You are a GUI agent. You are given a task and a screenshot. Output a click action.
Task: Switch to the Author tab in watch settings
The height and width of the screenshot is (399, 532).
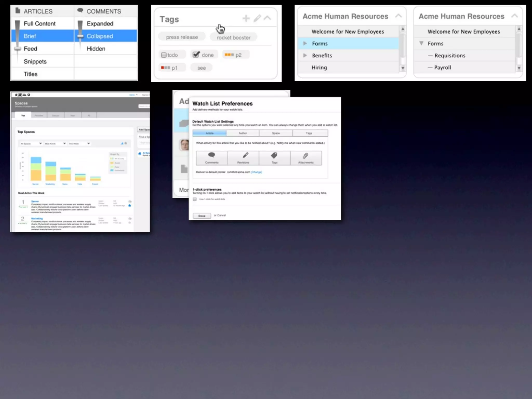tap(243, 133)
